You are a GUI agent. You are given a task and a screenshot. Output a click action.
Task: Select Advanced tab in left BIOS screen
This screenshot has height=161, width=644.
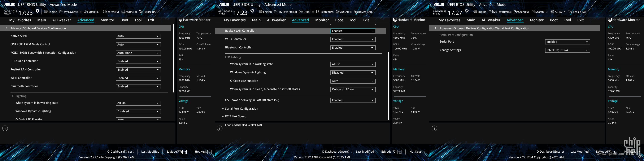tap(86, 20)
